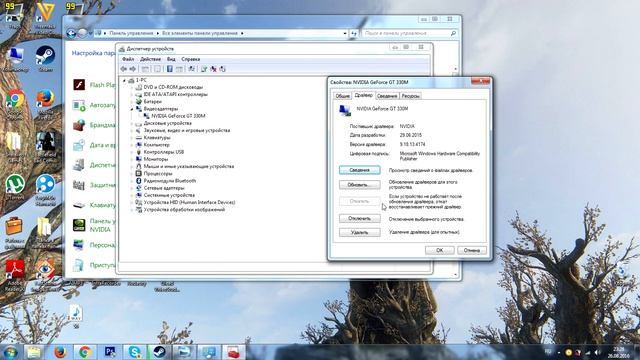The height and width of the screenshot is (360, 640).
Task: Open the Дата и время item in Control Panel
Action: [94, 145]
